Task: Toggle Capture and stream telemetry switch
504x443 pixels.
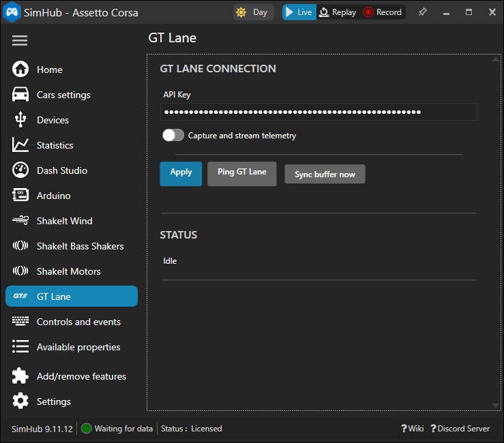Action: [x=173, y=135]
